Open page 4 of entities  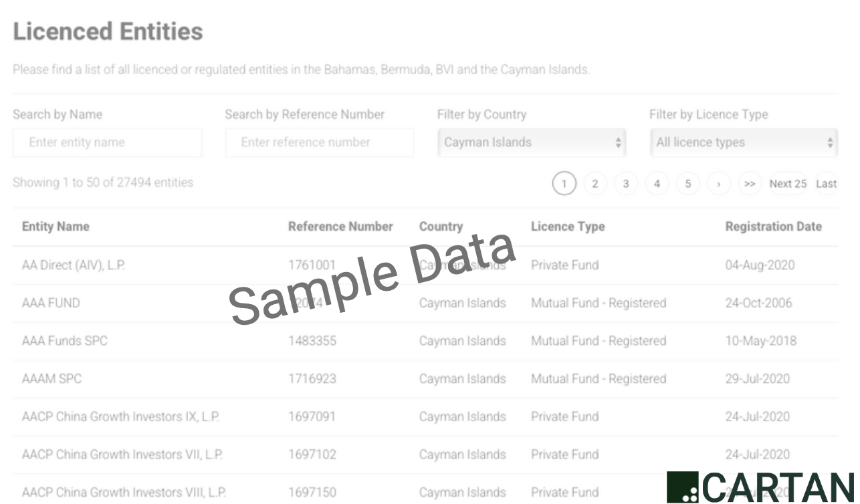657,184
